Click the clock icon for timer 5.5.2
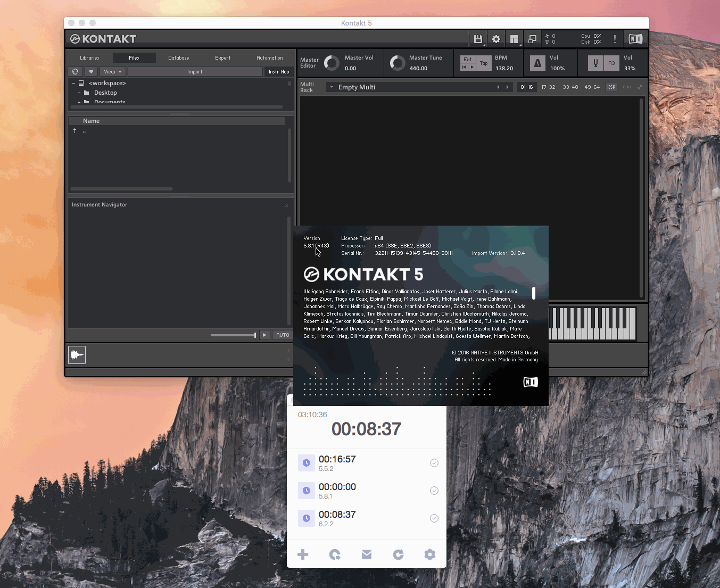Image resolution: width=720 pixels, height=588 pixels. pyautogui.click(x=307, y=463)
